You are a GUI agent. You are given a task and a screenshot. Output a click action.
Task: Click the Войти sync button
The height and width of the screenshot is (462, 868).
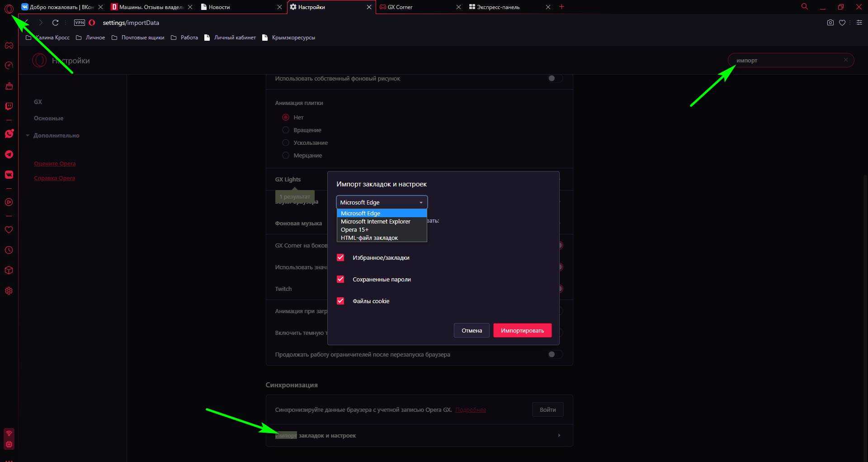pyautogui.click(x=547, y=410)
